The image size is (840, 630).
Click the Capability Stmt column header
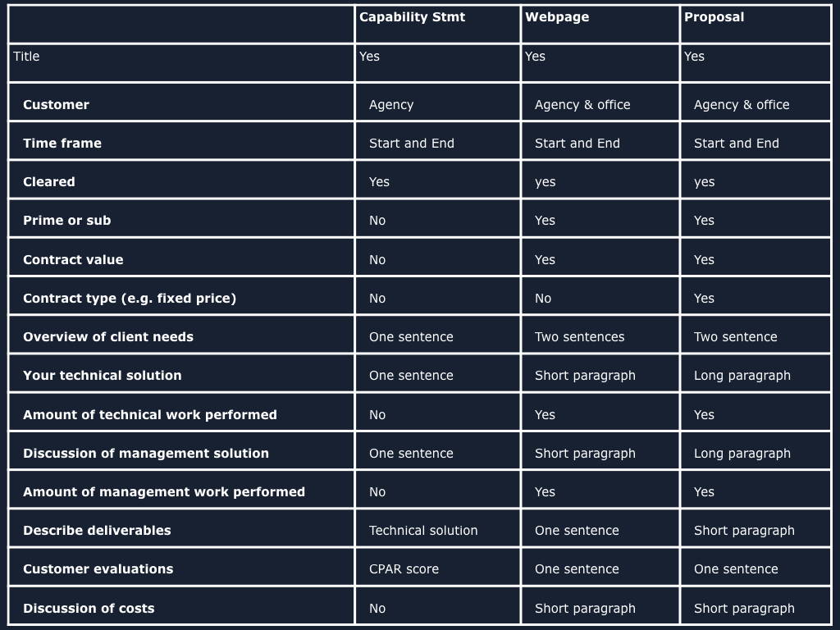coord(412,17)
